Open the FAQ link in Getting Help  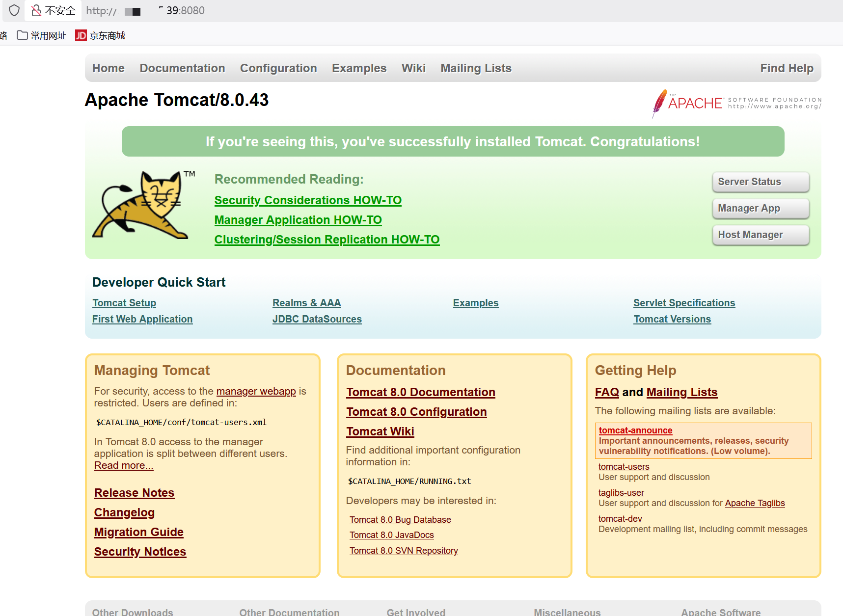coord(607,392)
